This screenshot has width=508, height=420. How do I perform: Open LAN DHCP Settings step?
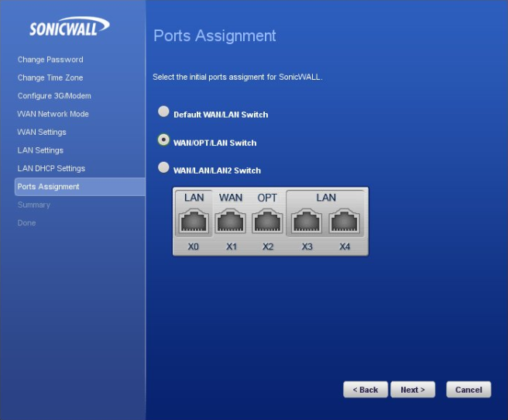(x=51, y=168)
